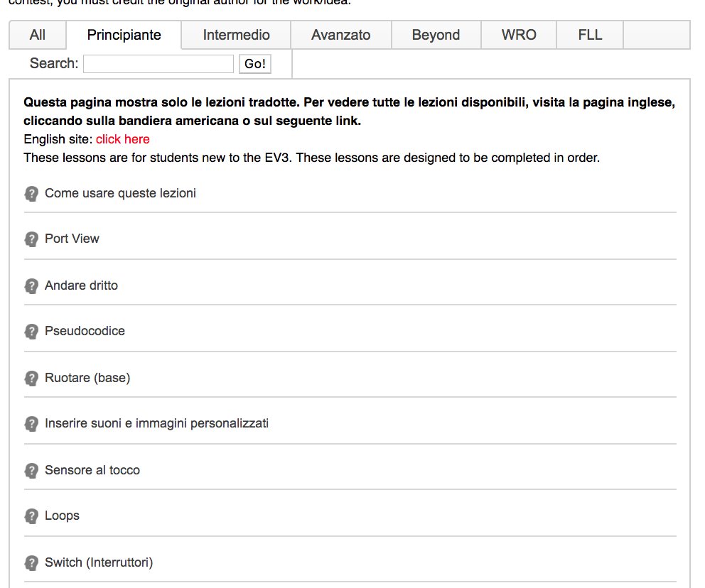The width and height of the screenshot is (705, 588).
Task: Click the head icon next to Port View
Action: [x=31, y=239]
